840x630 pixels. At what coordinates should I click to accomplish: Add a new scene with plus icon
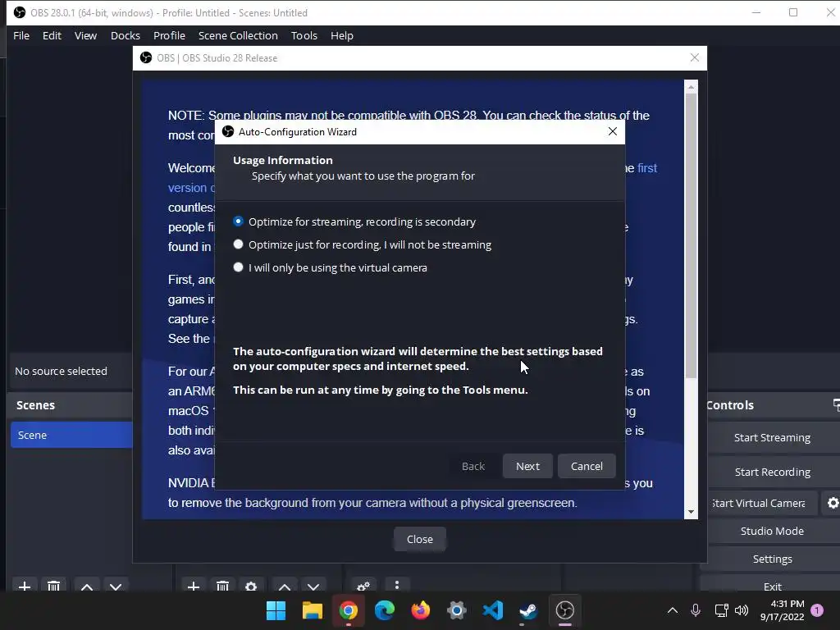(x=25, y=587)
